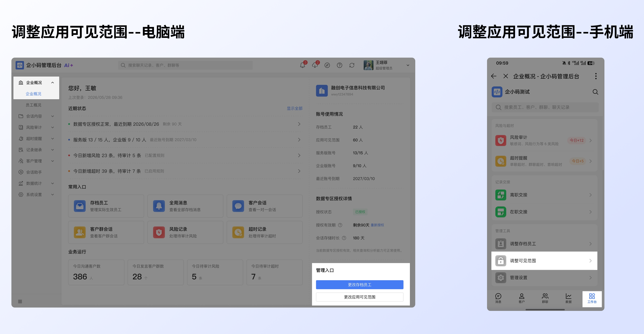644x334 pixels.
Task: Click the compass icon in the header
Action: (x=327, y=65)
